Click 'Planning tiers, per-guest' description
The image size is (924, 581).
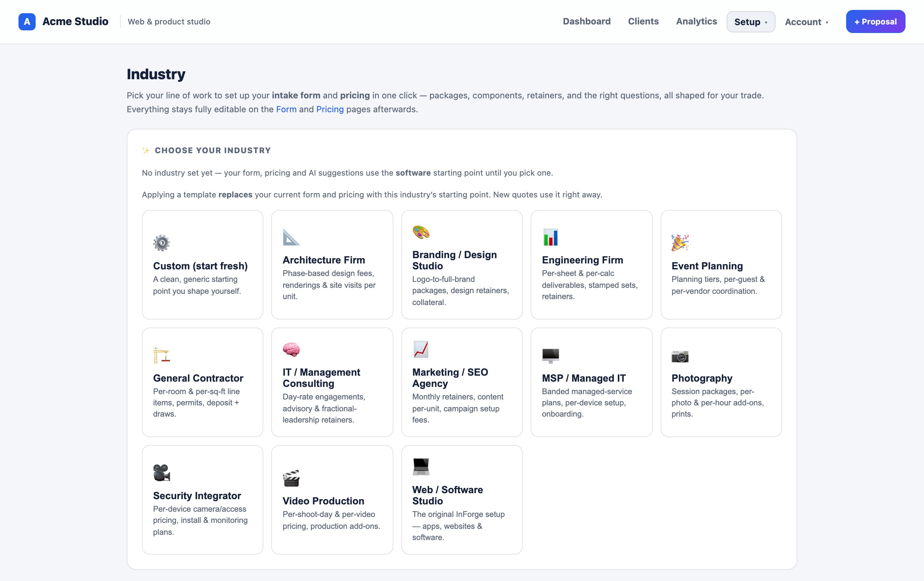[718, 285]
